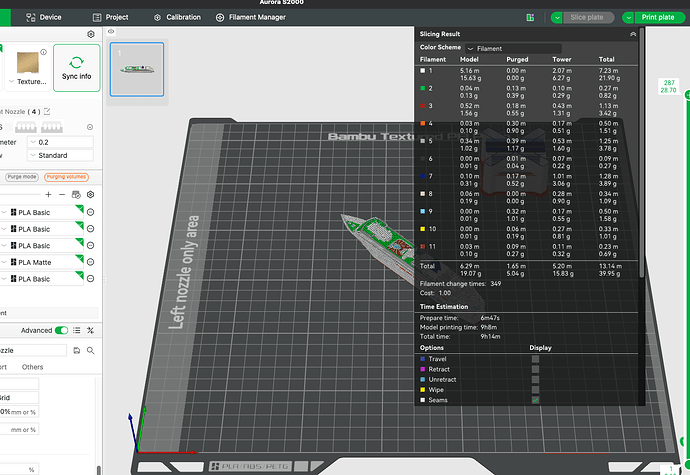Collapse Slicing Result panel with double-chevron icon

tap(633, 34)
